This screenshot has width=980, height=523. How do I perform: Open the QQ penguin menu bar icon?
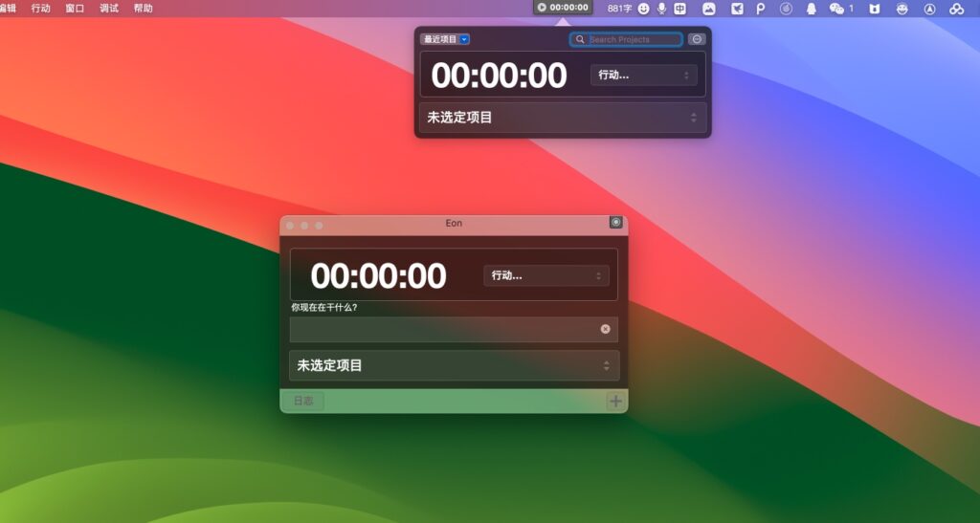pyautogui.click(x=812, y=8)
